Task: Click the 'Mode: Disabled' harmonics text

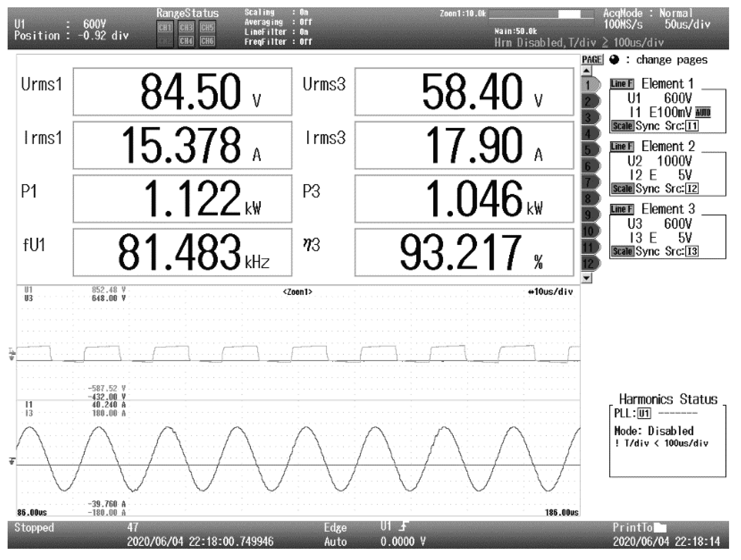Action: (654, 431)
